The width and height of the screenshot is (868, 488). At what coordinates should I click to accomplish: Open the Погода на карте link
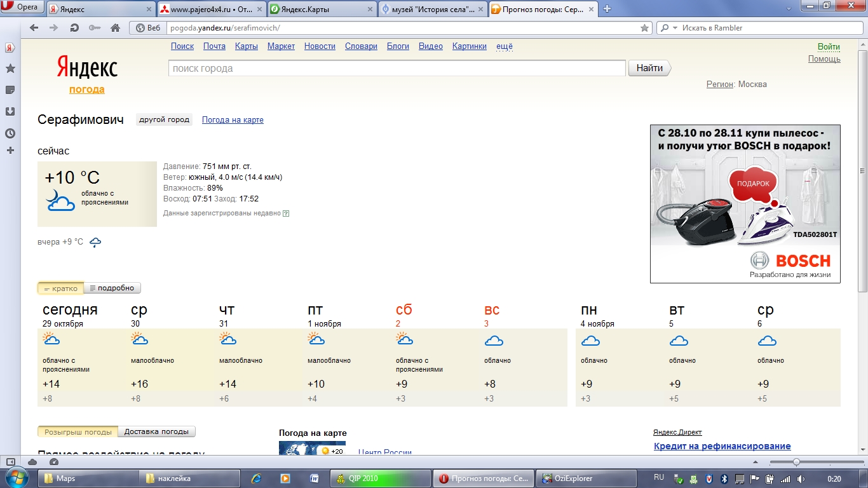233,119
